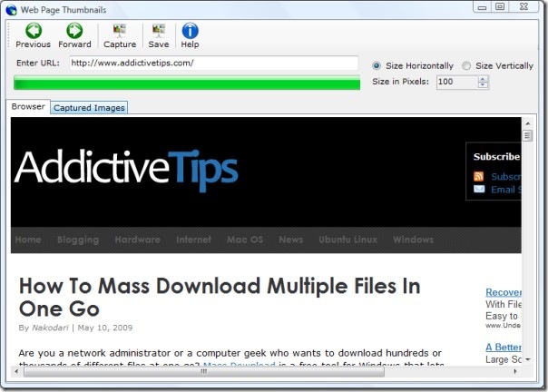The image size is (548, 392).
Task: Click vertical scrollbar up arrow
Action: click(528, 123)
